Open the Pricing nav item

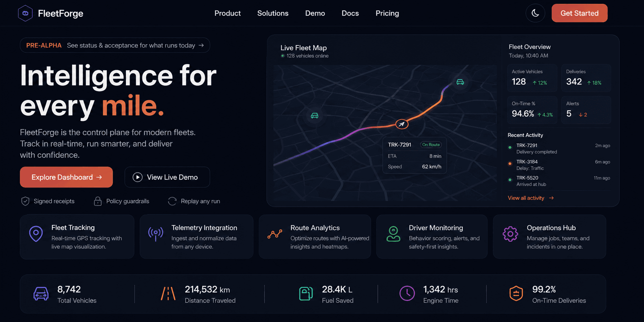[387, 13]
